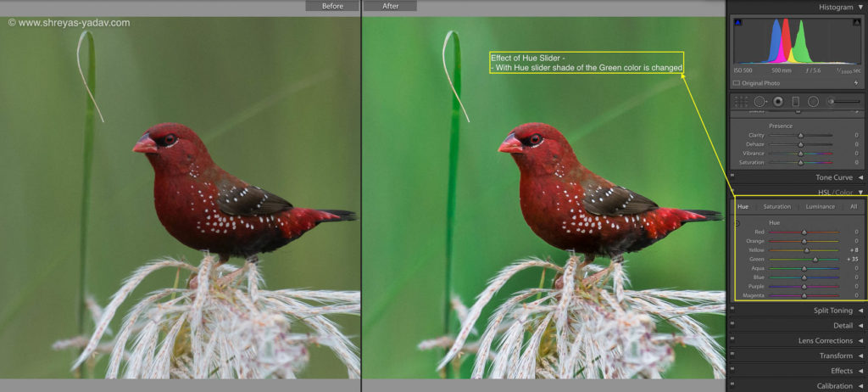Click the histogram graph
Image resolution: width=868 pixels, height=392 pixels.
(797, 41)
